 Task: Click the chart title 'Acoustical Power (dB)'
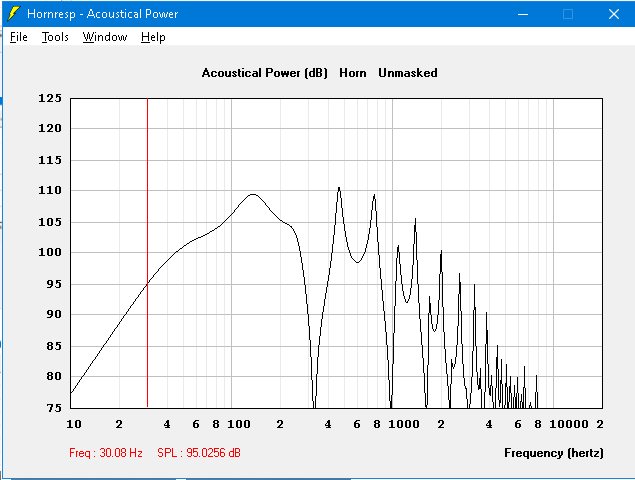pyautogui.click(x=264, y=73)
